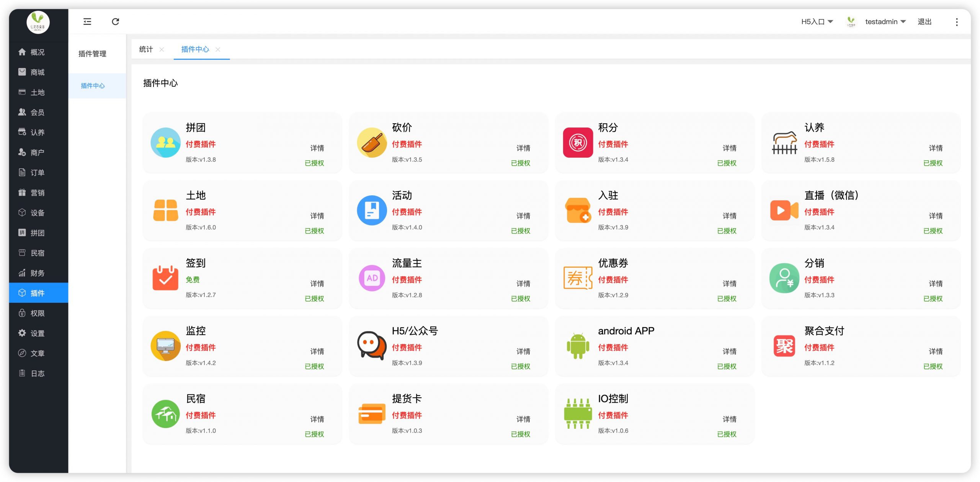The image size is (980, 482).
Task: Select 财务 in the left sidebar
Action: pyautogui.click(x=38, y=273)
